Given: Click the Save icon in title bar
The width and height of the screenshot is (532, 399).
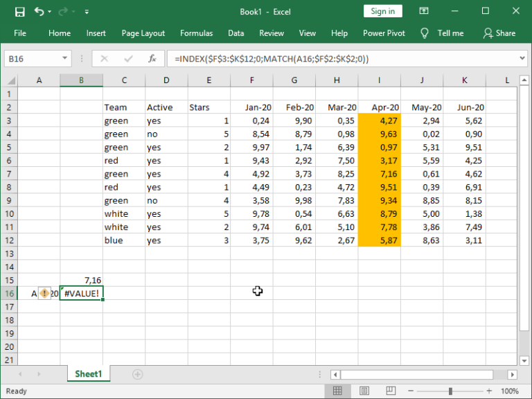Looking at the screenshot, I should tap(19, 12).
